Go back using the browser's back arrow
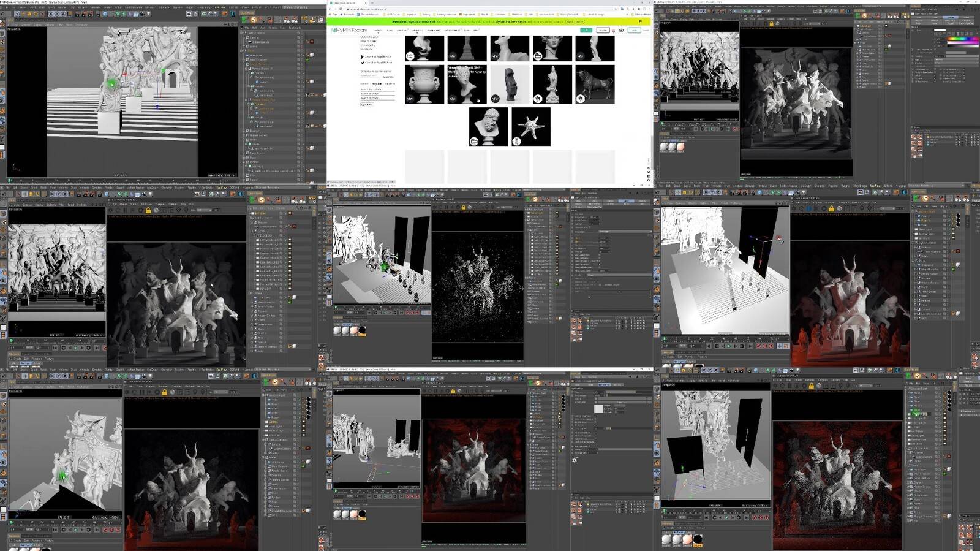Image resolution: width=980 pixels, height=551 pixels. 331,9
